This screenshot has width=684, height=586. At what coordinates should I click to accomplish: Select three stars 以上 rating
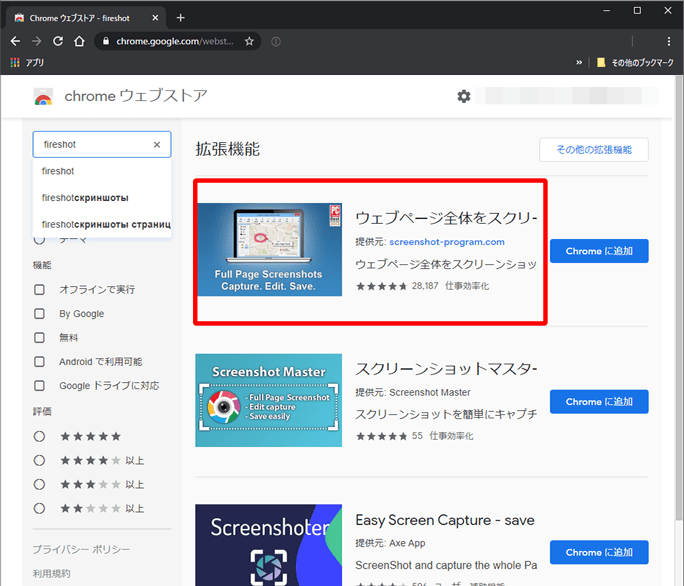[x=39, y=484]
